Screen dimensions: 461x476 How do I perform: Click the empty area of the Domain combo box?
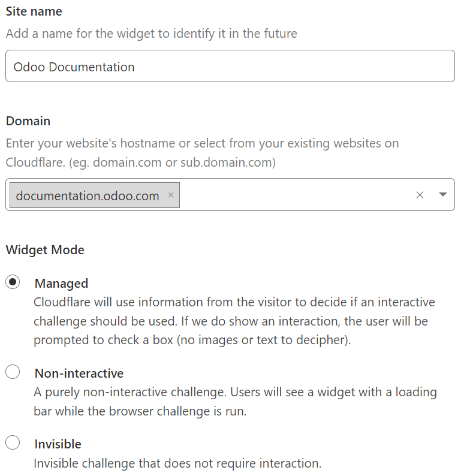(x=294, y=195)
